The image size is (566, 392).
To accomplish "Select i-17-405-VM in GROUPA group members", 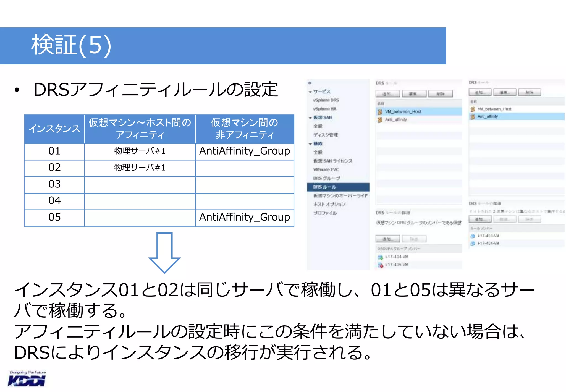I will pos(397,265).
